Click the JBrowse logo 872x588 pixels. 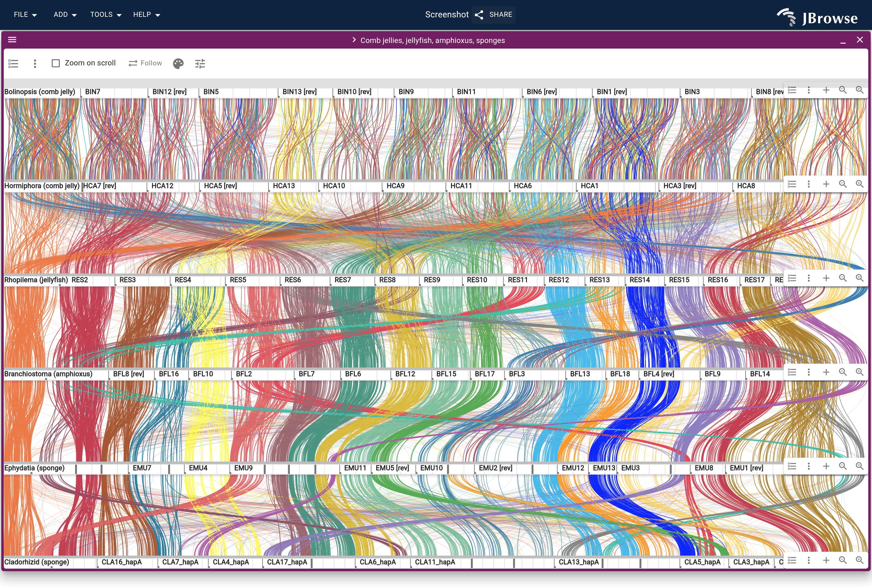click(817, 18)
